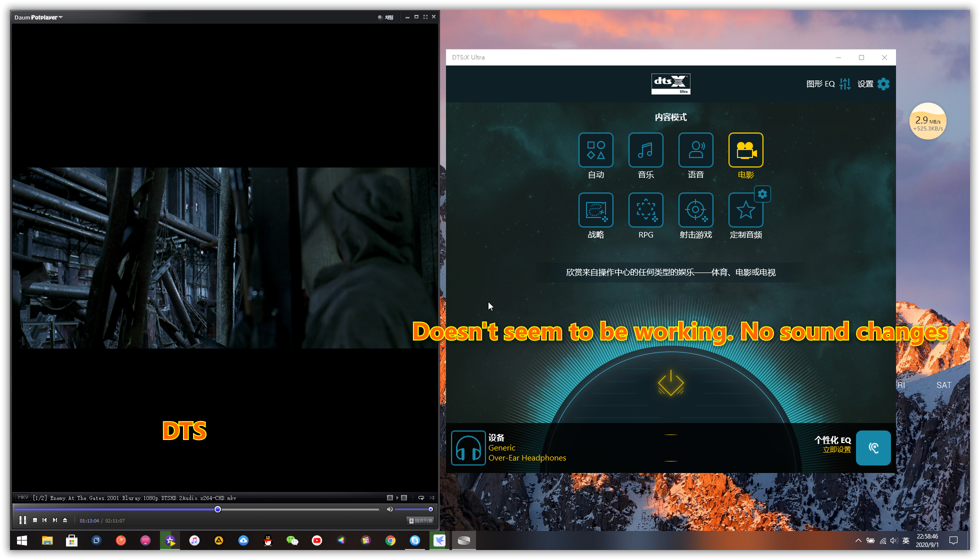Open iTunes music icon in taskbar
The height and width of the screenshot is (560, 980).
194,540
